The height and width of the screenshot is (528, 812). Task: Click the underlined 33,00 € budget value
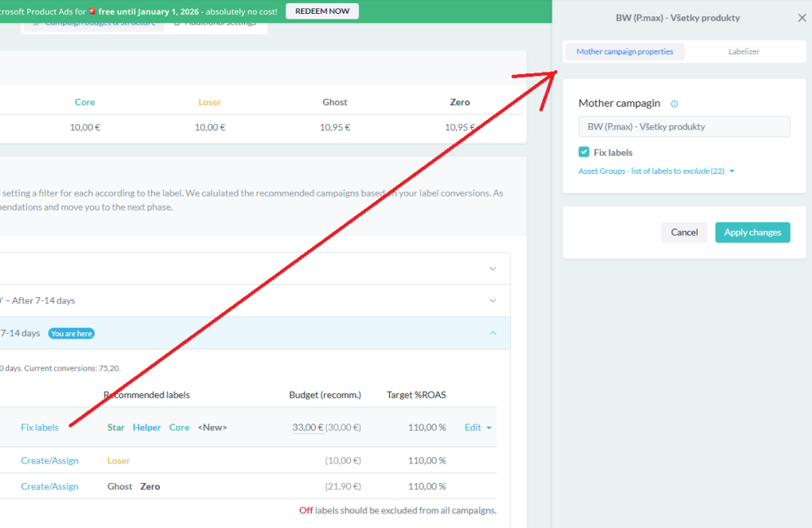click(x=308, y=428)
